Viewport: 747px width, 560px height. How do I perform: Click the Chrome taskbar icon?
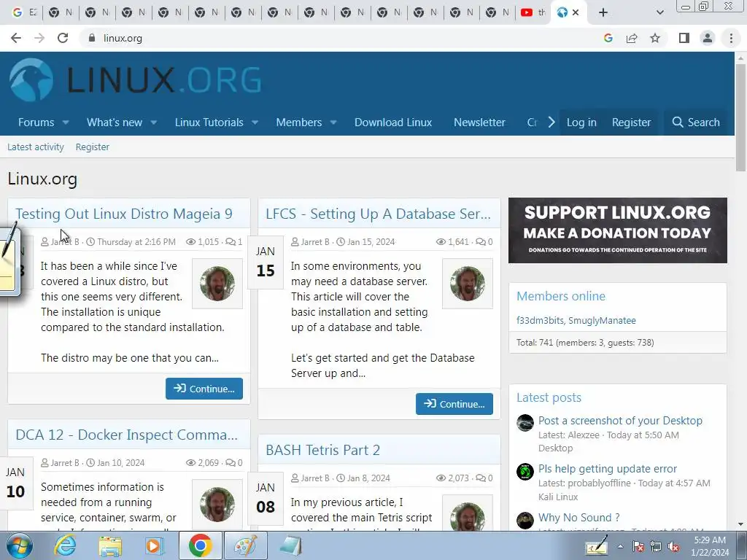[x=200, y=545]
